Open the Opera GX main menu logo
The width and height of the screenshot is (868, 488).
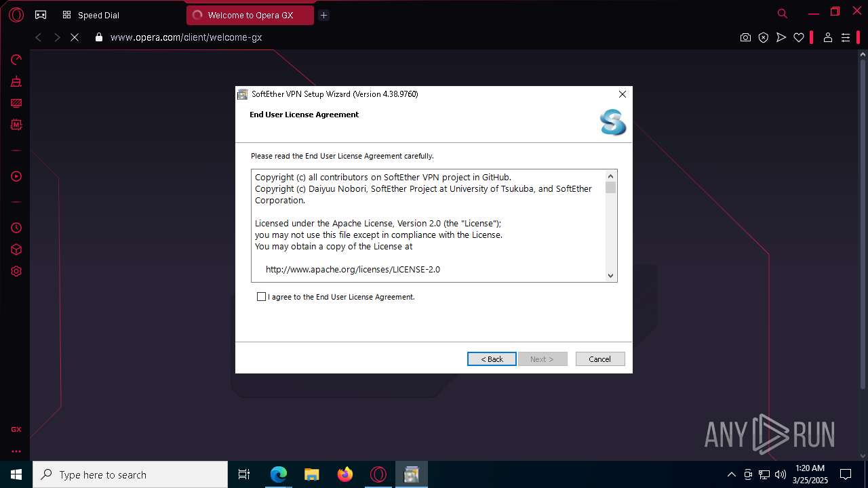point(16,15)
